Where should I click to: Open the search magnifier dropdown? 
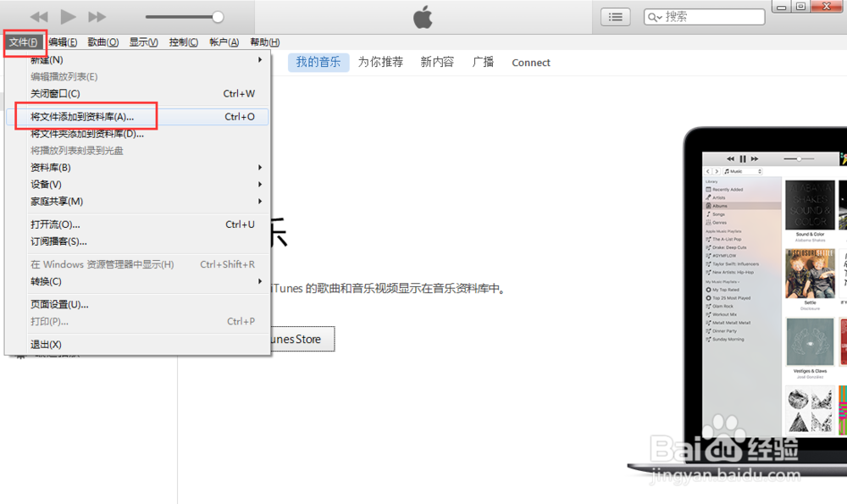655,17
